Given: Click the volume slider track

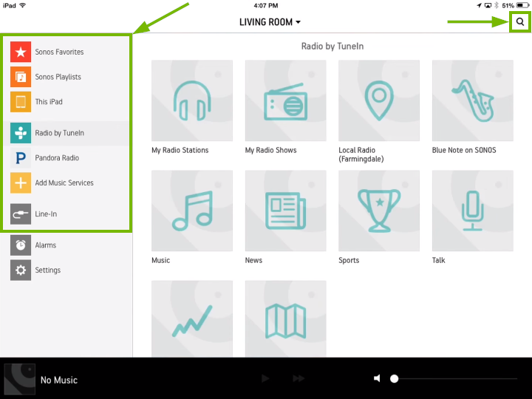Looking at the screenshot, I should click(456, 378).
